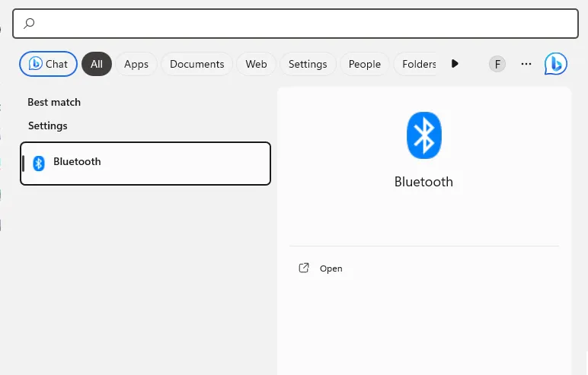This screenshot has height=375, width=588.
Task: Switch to the Folders filter tab
Action: [x=416, y=64]
